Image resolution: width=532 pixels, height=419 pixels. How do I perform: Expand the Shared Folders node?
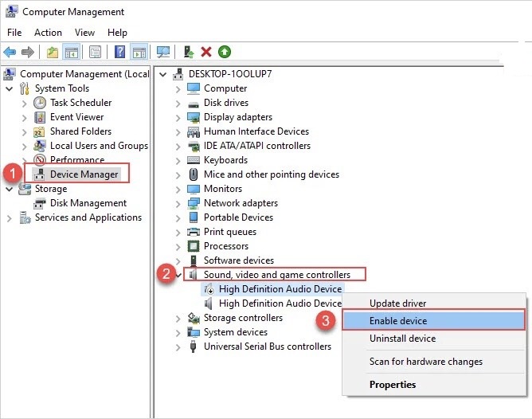(x=24, y=132)
